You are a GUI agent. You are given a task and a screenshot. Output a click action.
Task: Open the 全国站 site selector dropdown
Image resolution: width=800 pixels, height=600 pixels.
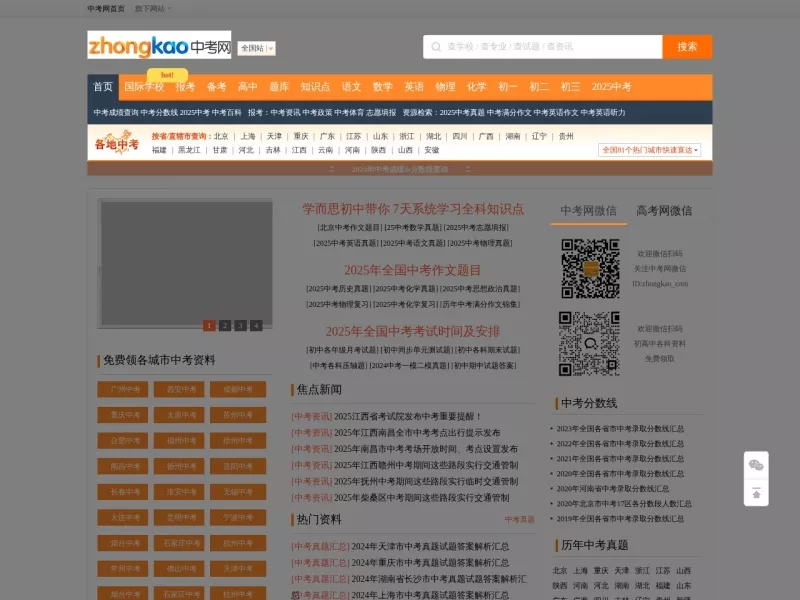point(257,48)
